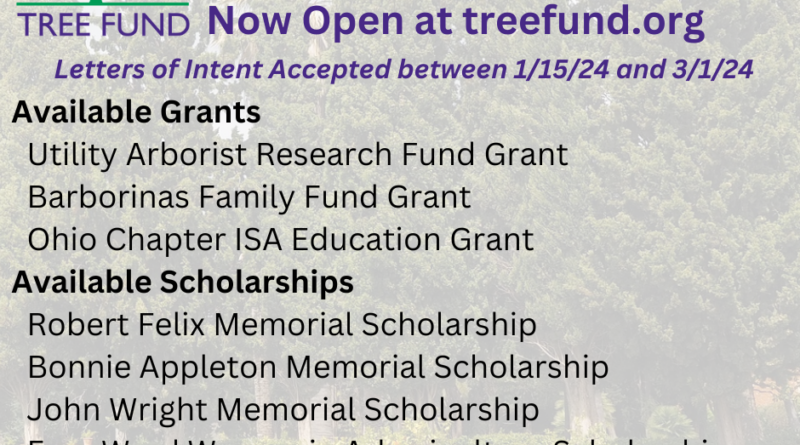Screen dimensions: 800x445
Task: Open Ohio Chapter ISA Education Grant
Action: 281,240
